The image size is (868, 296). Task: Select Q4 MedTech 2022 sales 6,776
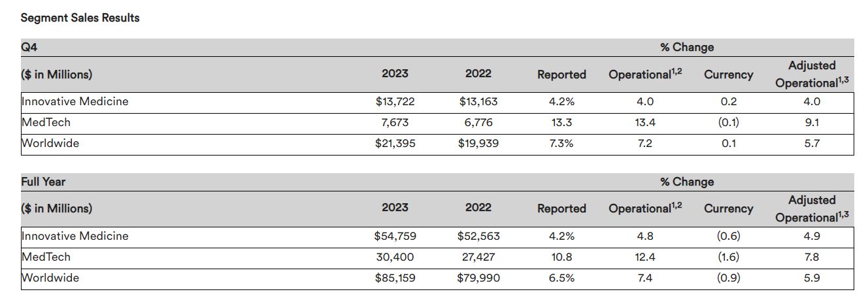point(478,122)
